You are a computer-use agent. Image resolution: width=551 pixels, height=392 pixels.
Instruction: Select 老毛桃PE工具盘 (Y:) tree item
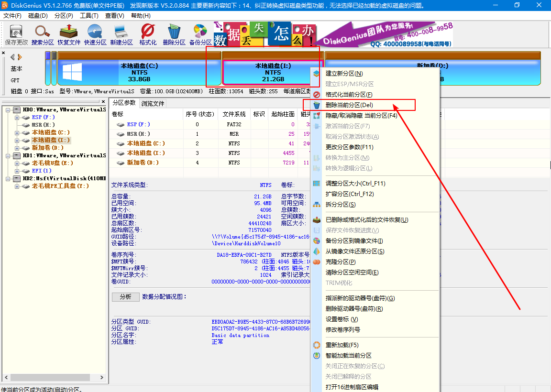pos(60,186)
